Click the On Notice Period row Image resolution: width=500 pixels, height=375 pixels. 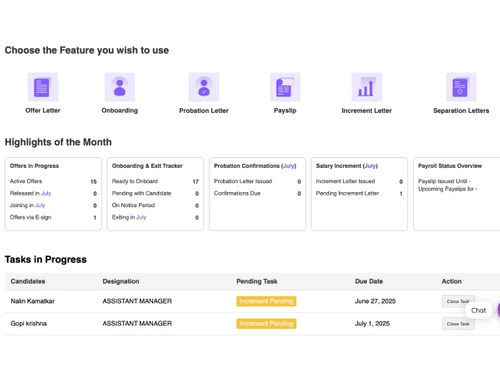pos(155,205)
